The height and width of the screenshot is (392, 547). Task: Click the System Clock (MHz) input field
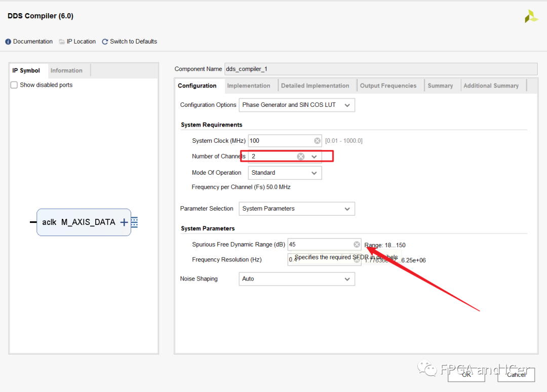[285, 141]
